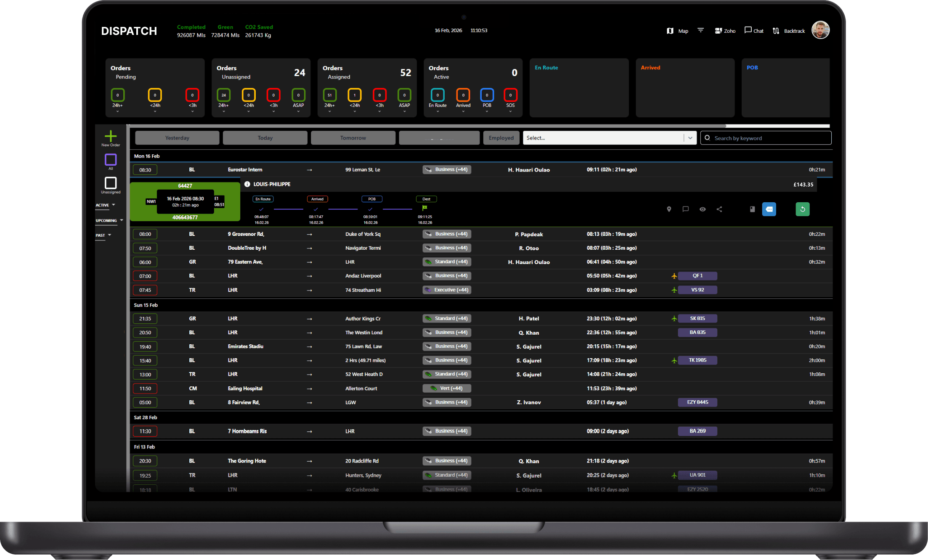Switch to the Tomorrow tab
This screenshot has width=928, height=560.
(x=353, y=138)
